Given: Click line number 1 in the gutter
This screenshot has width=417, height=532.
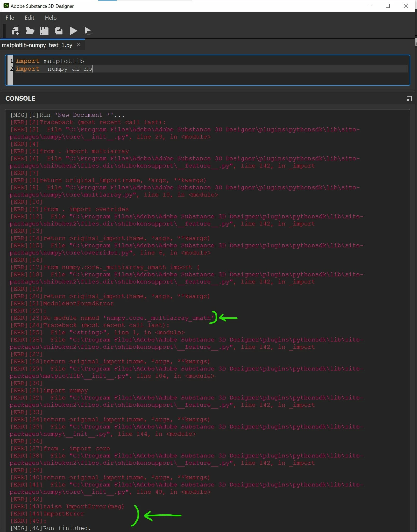Looking at the screenshot, I should point(11,61).
